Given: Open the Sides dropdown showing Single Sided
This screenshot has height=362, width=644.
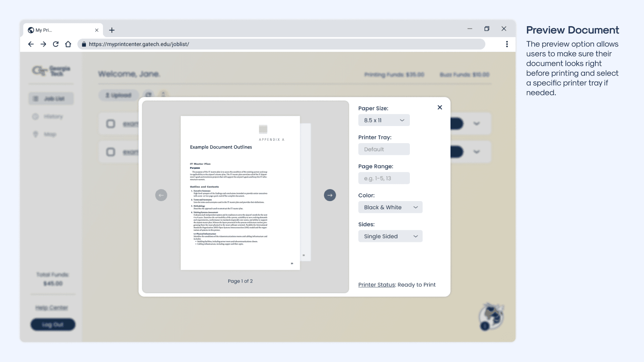Looking at the screenshot, I should coord(390,236).
